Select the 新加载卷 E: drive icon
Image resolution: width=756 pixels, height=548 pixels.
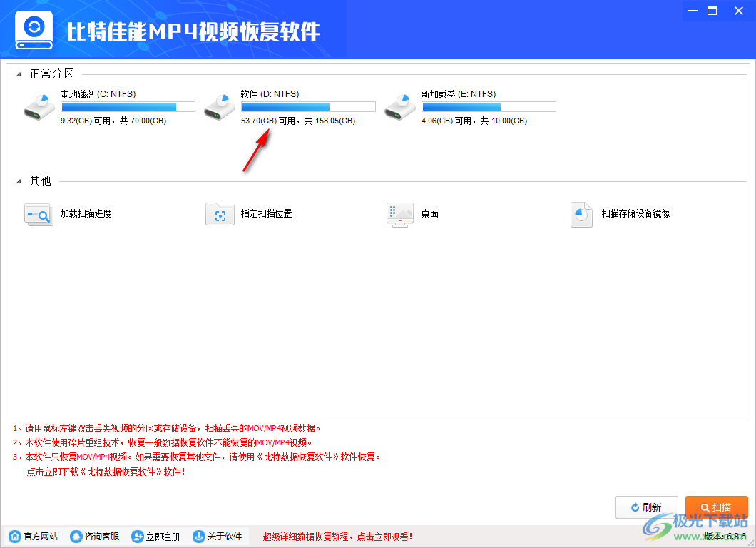tap(400, 107)
